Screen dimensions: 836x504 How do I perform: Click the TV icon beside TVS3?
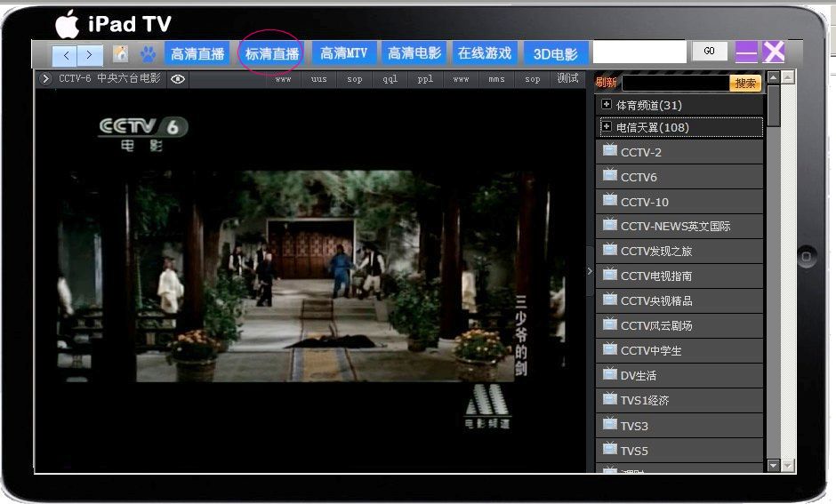(610, 425)
